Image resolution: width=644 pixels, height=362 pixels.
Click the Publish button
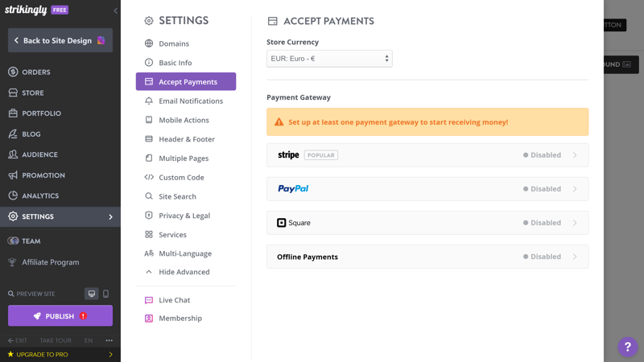(60, 315)
